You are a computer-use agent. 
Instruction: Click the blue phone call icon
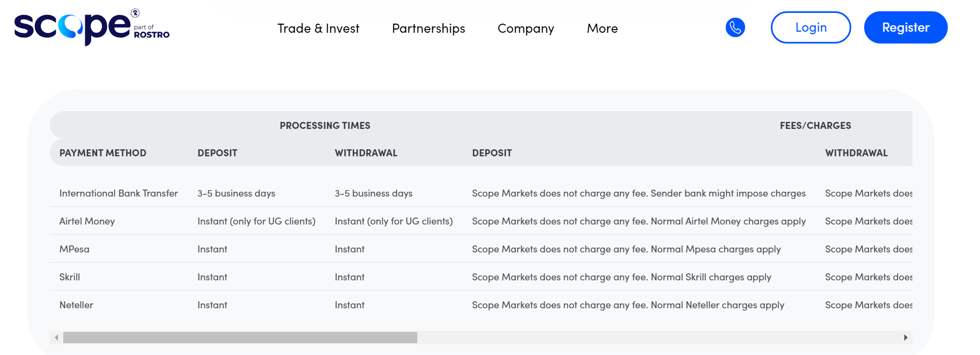tap(735, 27)
